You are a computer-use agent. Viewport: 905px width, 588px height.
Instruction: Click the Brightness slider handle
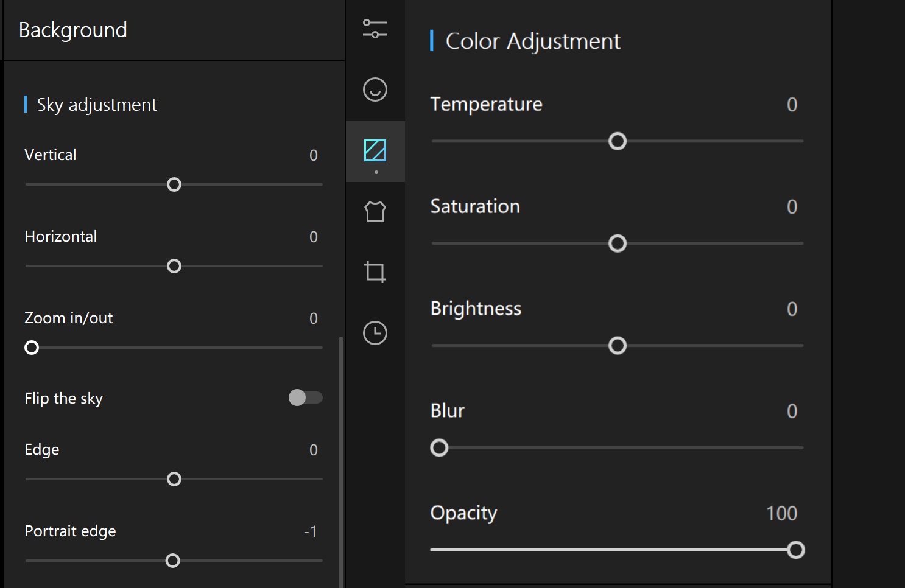(x=618, y=346)
